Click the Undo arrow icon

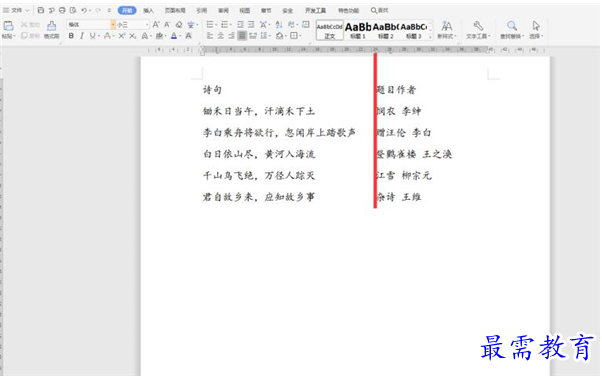pyautogui.click(x=84, y=10)
